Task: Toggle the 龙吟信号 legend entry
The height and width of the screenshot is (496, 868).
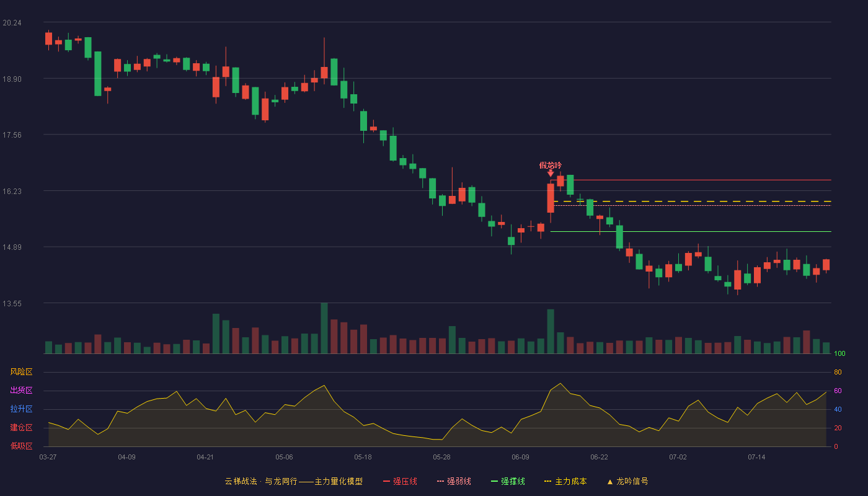Action: pyautogui.click(x=627, y=481)
